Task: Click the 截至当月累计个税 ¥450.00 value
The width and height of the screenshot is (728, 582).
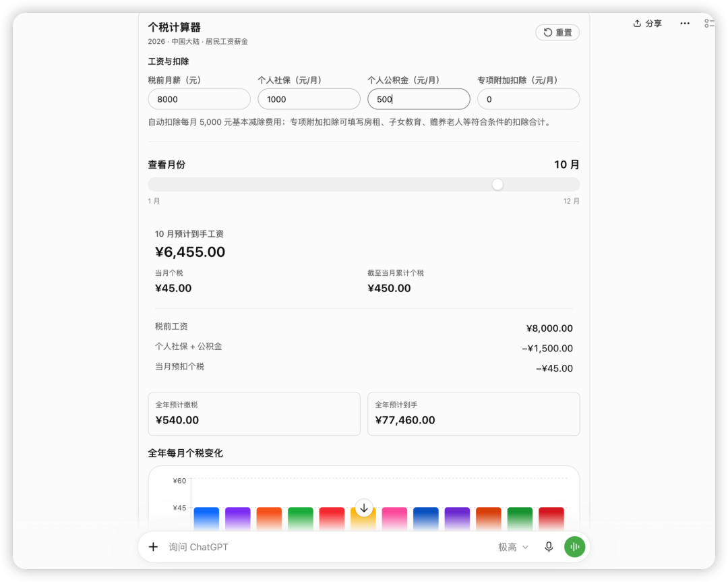Action: click(389, 288)
